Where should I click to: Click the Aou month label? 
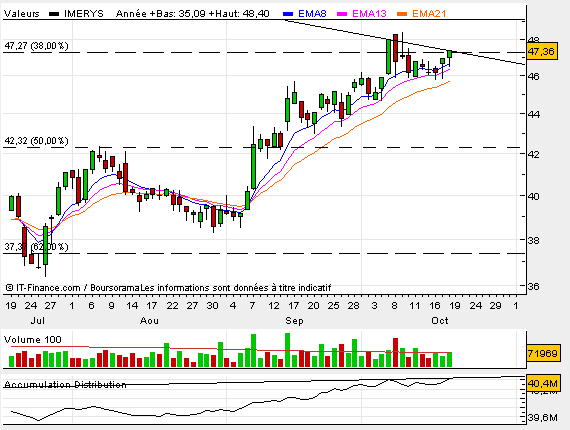coord(149,321)
